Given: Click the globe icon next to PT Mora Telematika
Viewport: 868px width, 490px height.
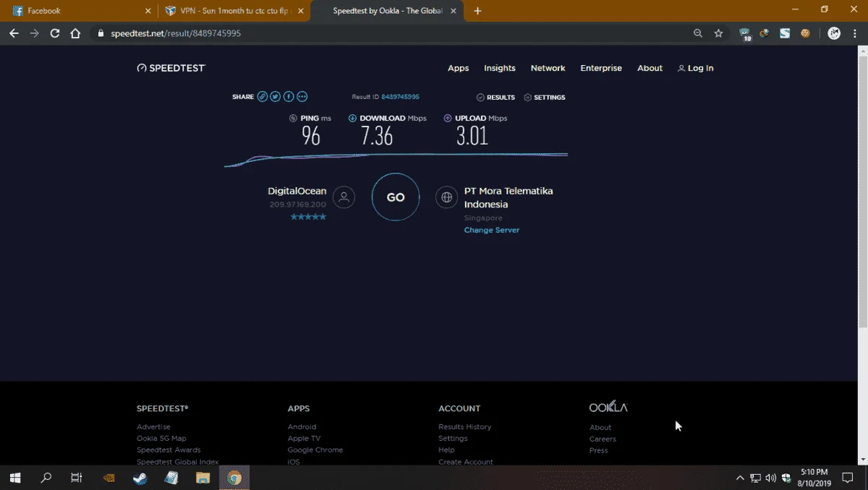Looking at the screenshot, I should (447, 197).
